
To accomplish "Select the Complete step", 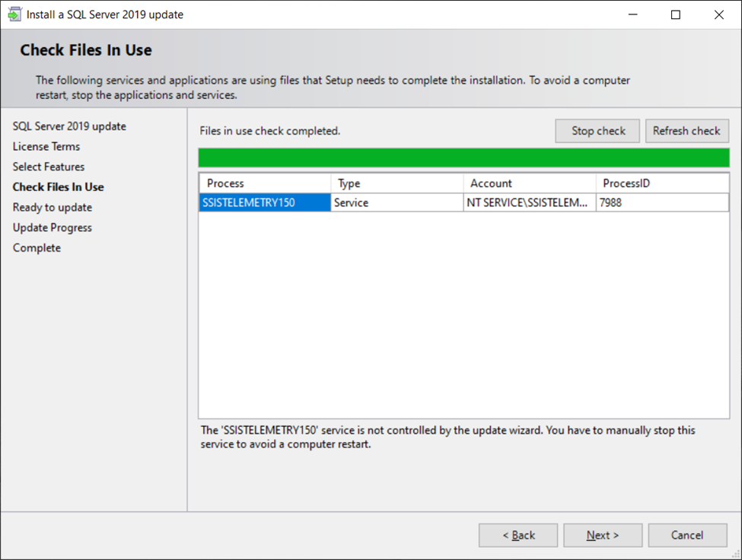I will coord(37,248).
